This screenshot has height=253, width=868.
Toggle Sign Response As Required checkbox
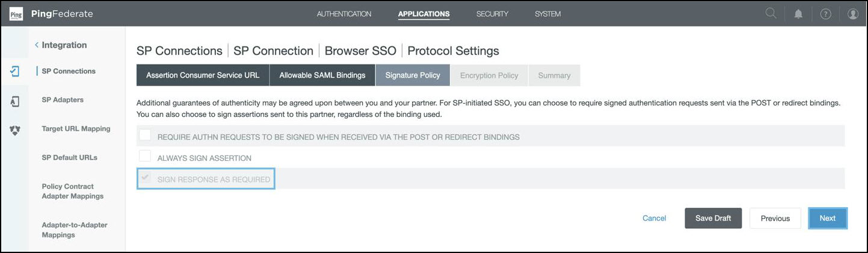coord(145,178)
